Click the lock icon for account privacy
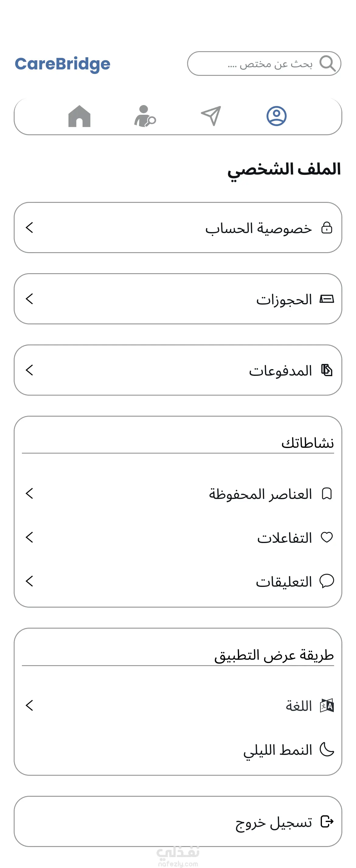The height and width of the screenshot is (868, 356). pos(327,228)
